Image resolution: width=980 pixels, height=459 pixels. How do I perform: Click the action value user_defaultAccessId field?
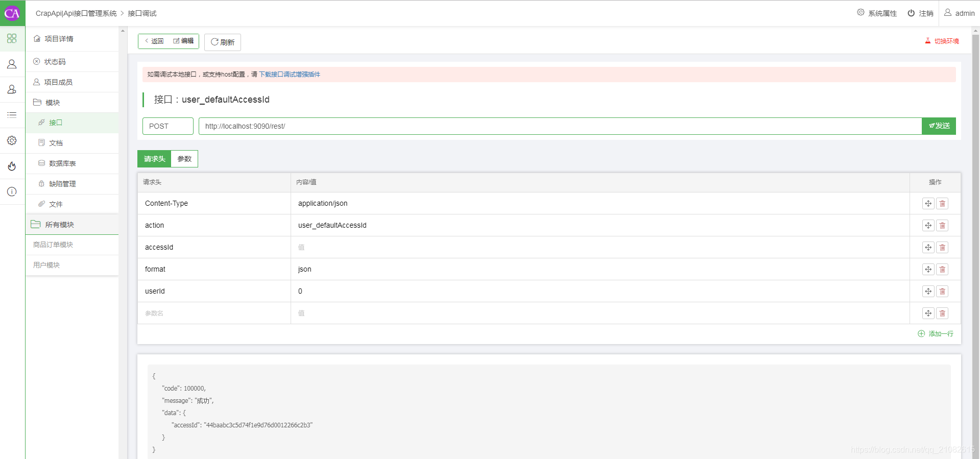[x=600, y=225]
